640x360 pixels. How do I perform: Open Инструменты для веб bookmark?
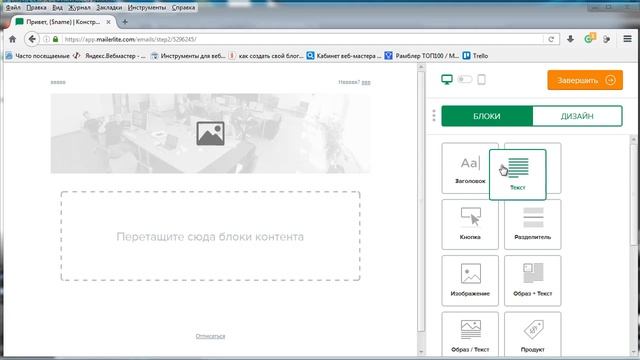pyautogui.click(x=188, y=56)
